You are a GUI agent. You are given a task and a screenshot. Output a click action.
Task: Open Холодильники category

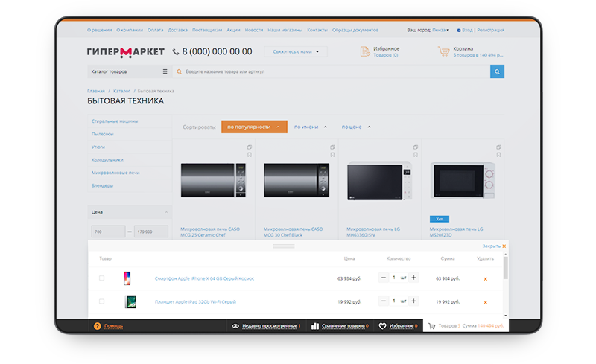(107, 159)
